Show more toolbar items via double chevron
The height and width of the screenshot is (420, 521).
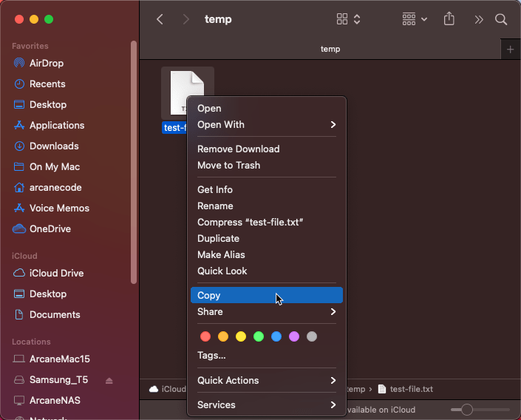479,19
